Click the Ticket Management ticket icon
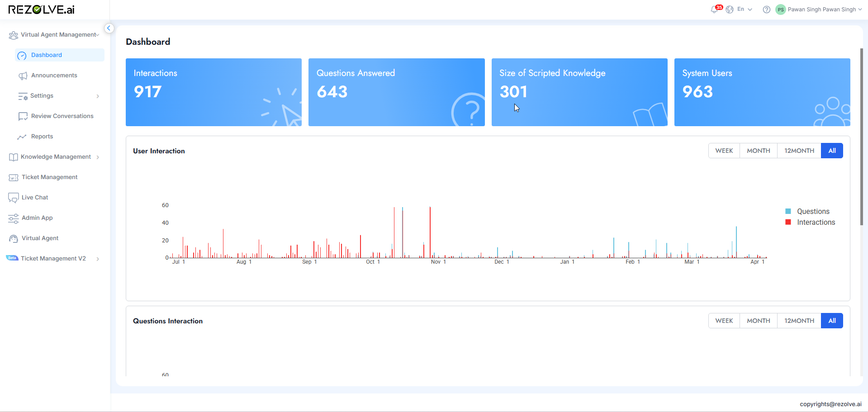 [x=13, y=178]
